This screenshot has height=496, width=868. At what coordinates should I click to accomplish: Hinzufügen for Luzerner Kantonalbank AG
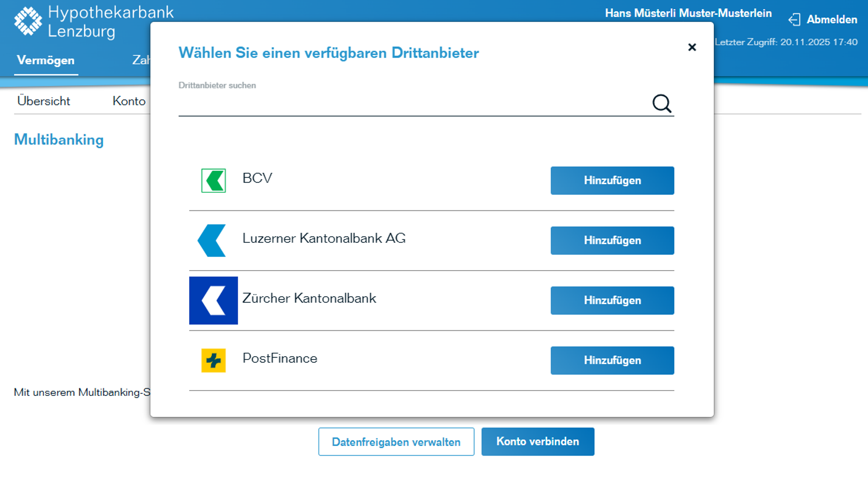[x=612, y=240]
